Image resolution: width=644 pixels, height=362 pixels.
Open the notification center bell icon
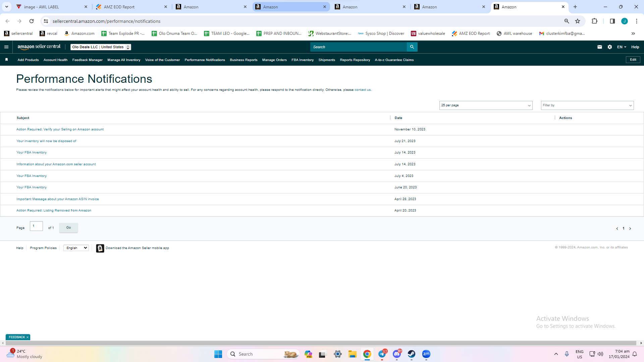point(635,354)
